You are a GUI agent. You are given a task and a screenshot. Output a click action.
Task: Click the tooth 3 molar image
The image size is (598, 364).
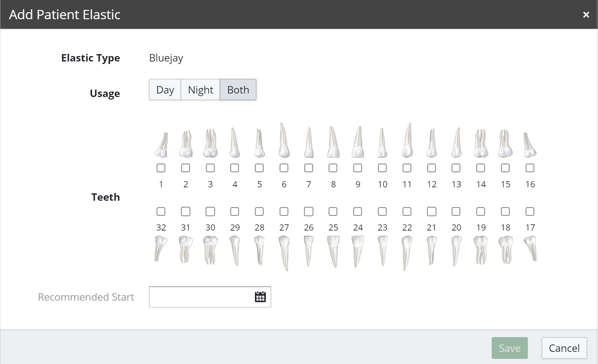210,143
